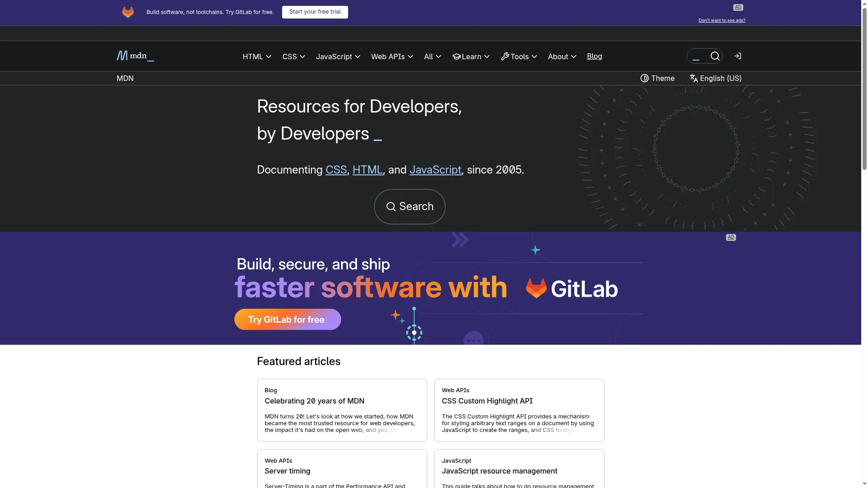Click the Learn graduation cap icon
This screenshot has height=488, width=868.
pyautogui.click(x=457, y=56)
